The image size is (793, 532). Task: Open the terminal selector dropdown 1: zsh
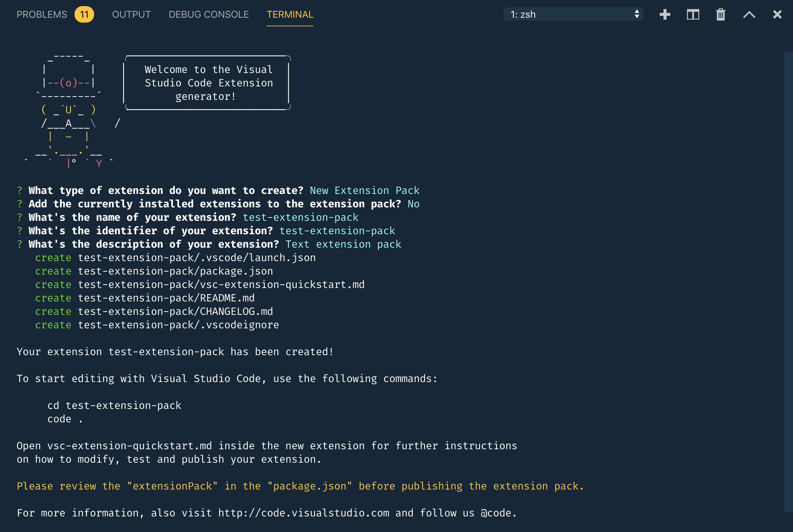click(573, 14)
